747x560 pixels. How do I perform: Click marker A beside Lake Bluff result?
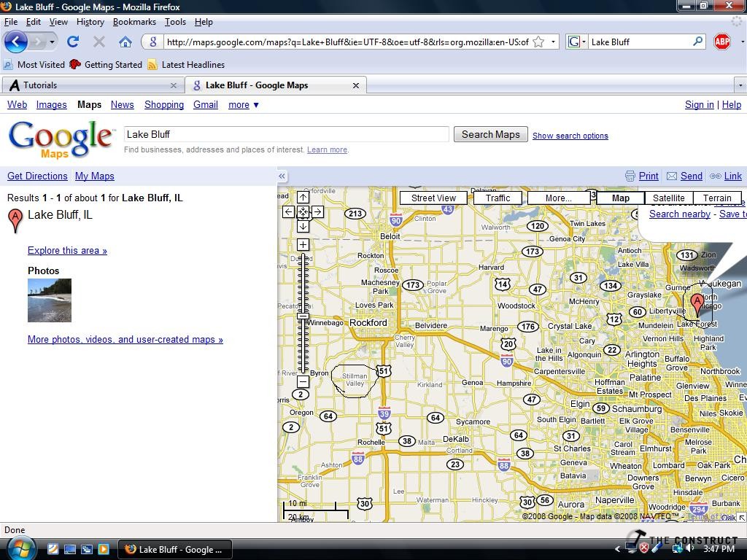pyautogui.click(x=15, y=220)
